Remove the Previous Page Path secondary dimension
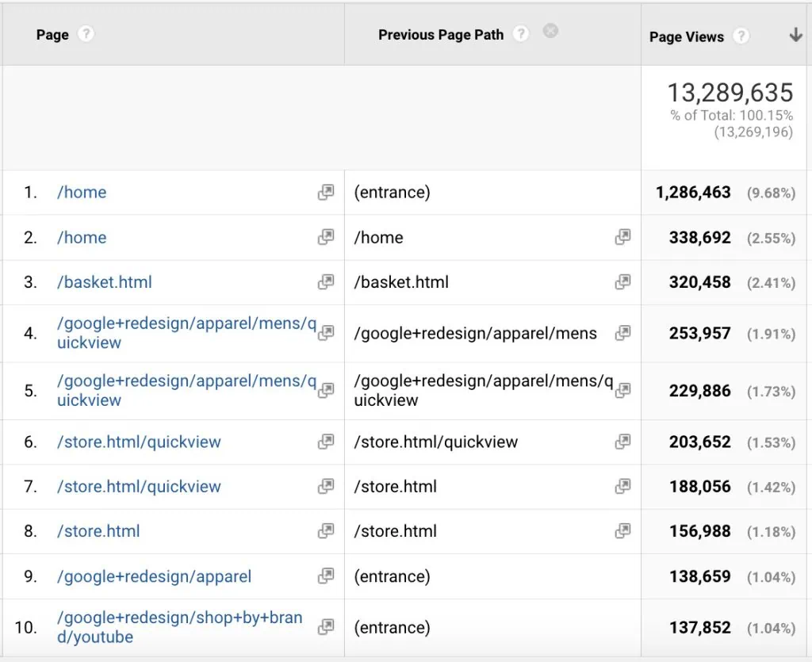Image resolution: width=812 pixels, height=662 pixels. tap(550, 31)
